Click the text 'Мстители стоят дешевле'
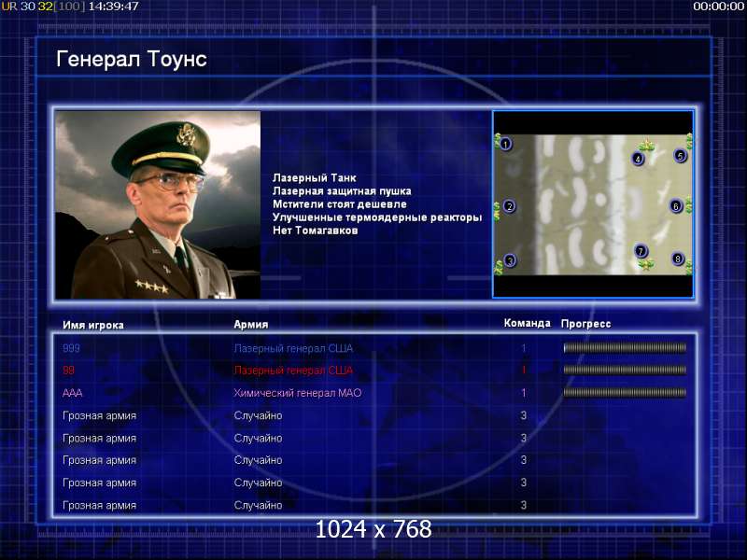This screenshot has width=747, height=560. coord(340,204)
